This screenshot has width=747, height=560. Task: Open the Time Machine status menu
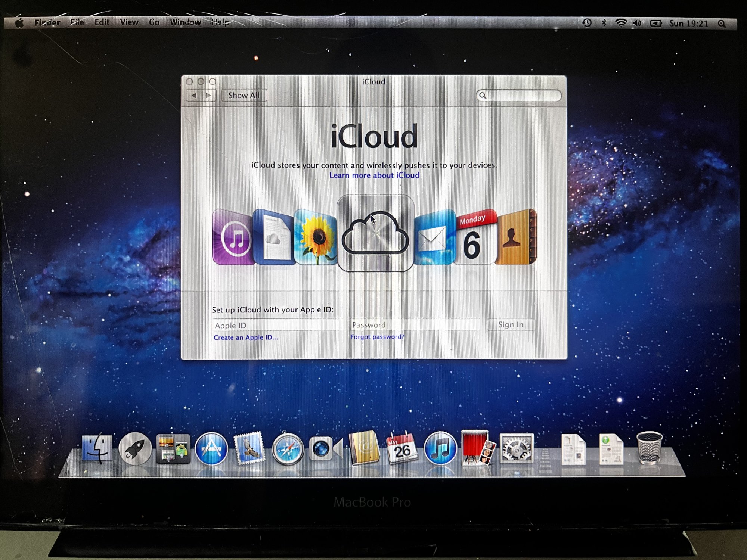click(587, 23)
